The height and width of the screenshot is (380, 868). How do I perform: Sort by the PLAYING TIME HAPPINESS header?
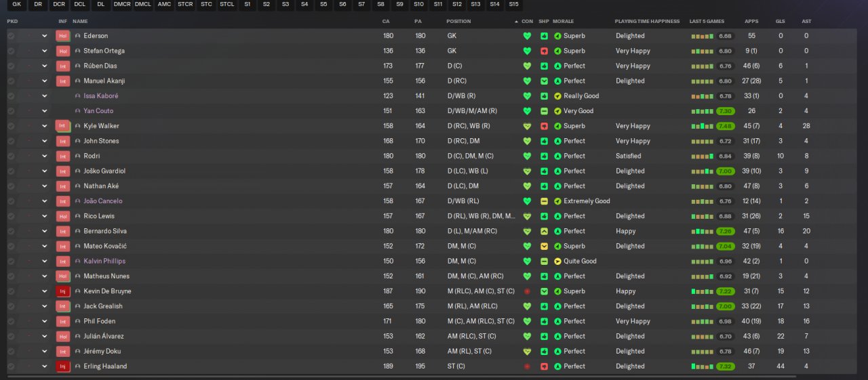coord(647,21)
